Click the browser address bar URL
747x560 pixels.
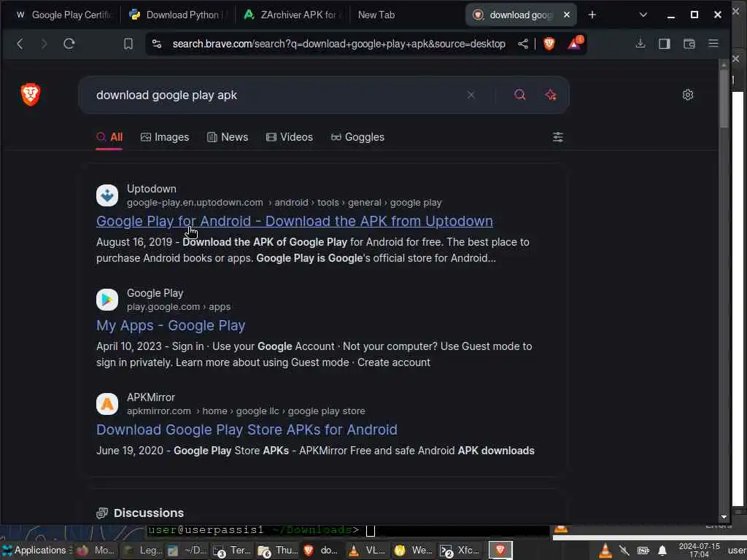pos(338,44)
